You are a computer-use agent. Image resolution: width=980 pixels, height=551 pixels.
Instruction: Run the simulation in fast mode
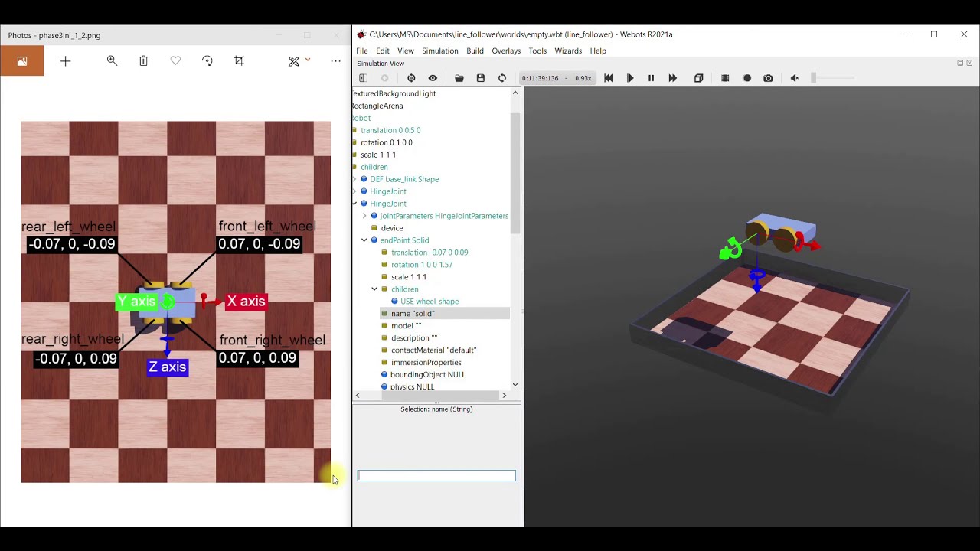pos(673,78)
